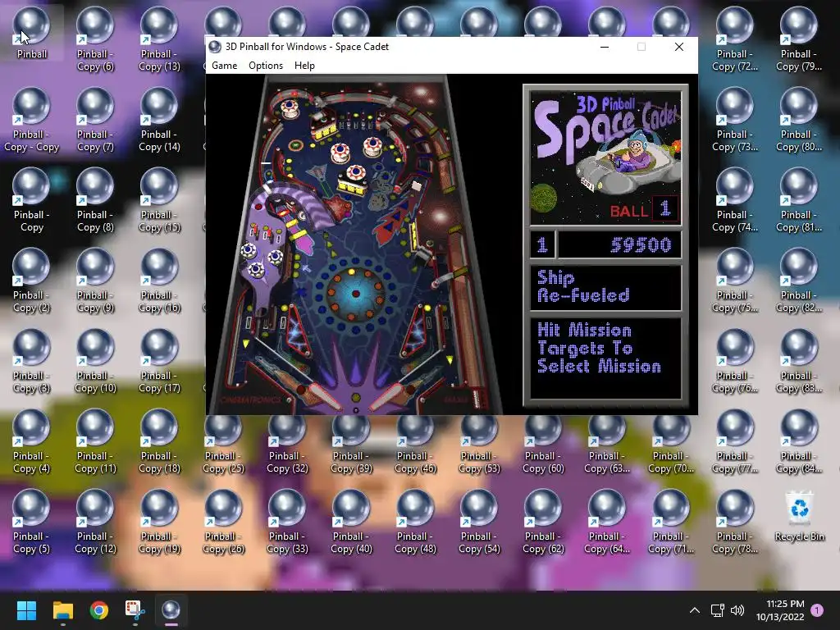Select Pinball - Copy (83... shortcut
Image resolution: width=840 pixels, height=630 pixels.
(799, 361)
